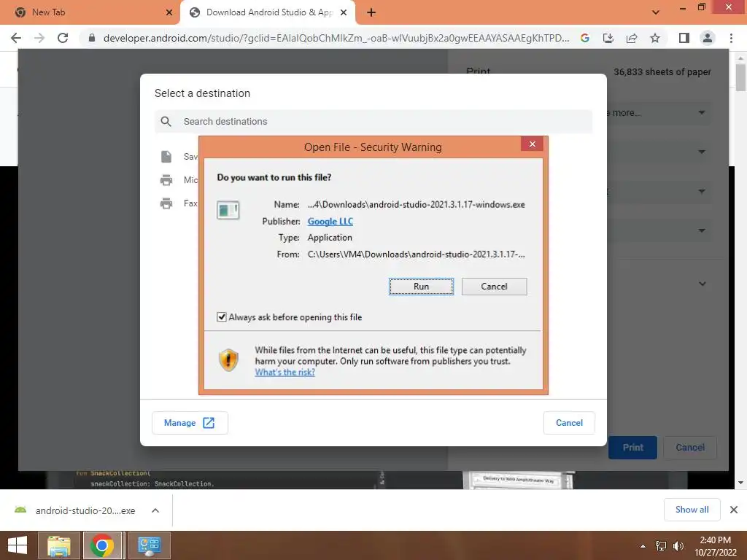Click the application file icon in warning dialog
The height and width of the screenshot is (560, 747).
tap(228, 209)
